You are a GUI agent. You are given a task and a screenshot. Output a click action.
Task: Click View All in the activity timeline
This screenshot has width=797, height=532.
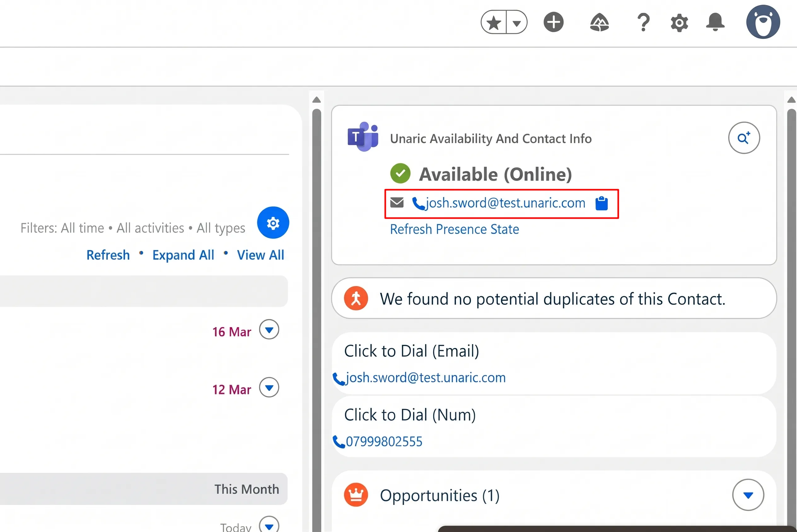pyautogui.click(x=261, y=255)
